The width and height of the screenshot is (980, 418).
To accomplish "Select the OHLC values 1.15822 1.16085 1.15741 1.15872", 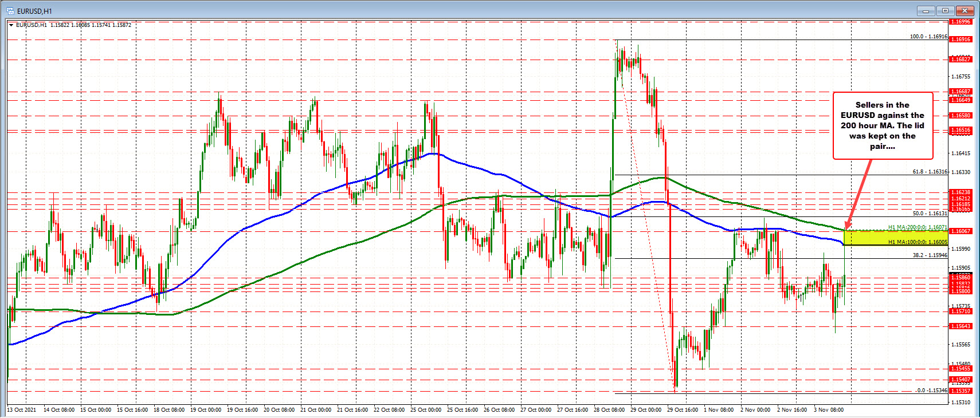I will (x=91, y=25).
